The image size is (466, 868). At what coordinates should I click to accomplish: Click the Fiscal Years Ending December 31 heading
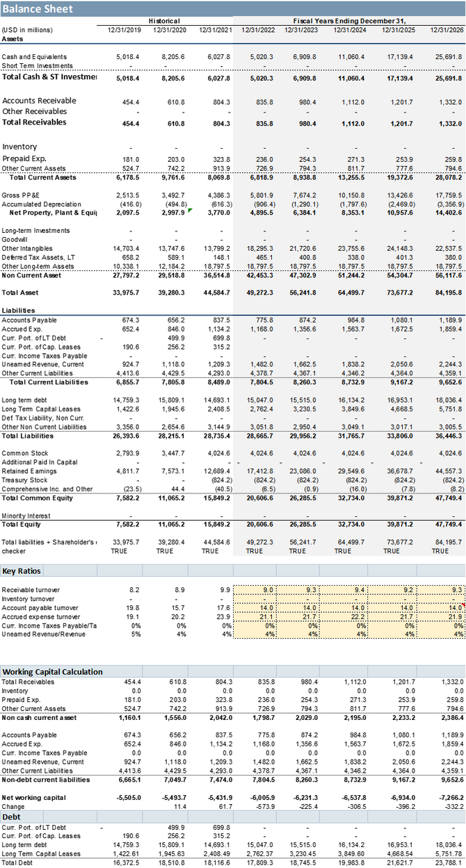(348, 22)
